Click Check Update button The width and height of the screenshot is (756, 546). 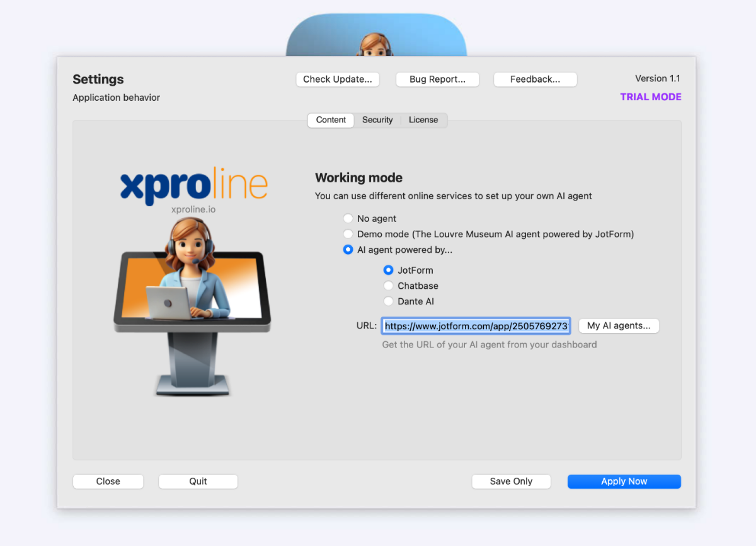tap(338, 79)
